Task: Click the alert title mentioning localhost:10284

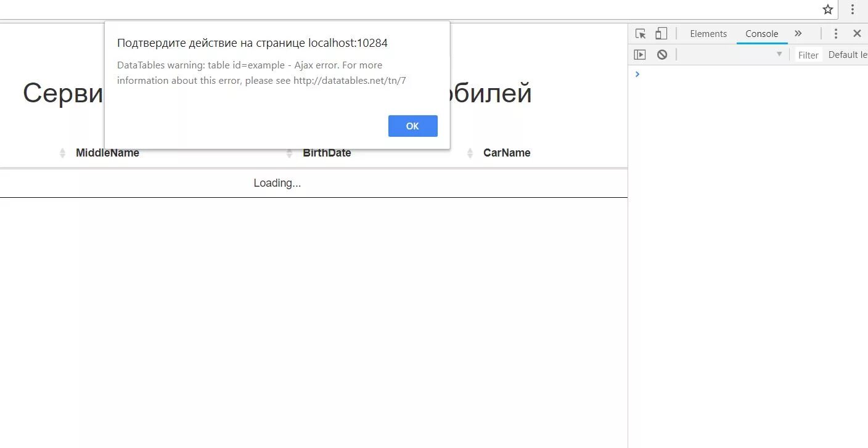Action: (x=252, y=43)
